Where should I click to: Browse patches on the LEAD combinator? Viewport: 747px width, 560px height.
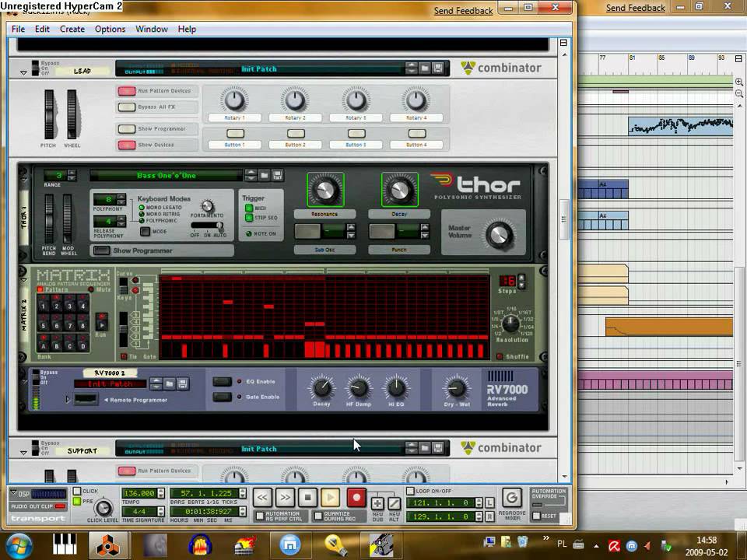pos(425,68)
